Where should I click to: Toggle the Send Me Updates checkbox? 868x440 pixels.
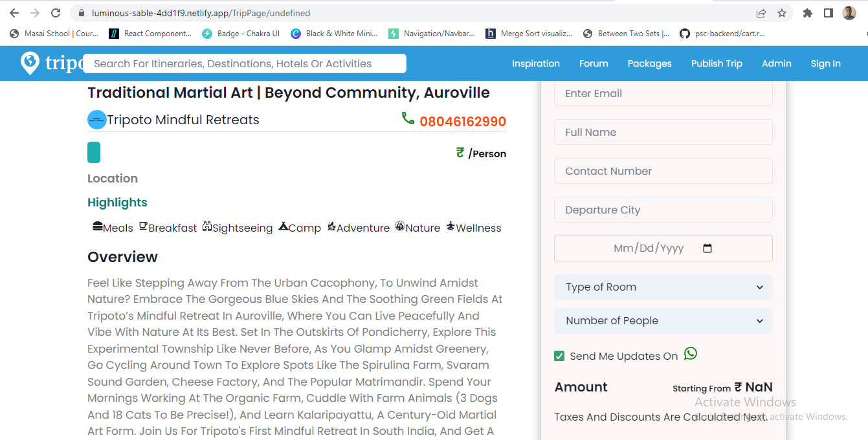coord(559,356)
